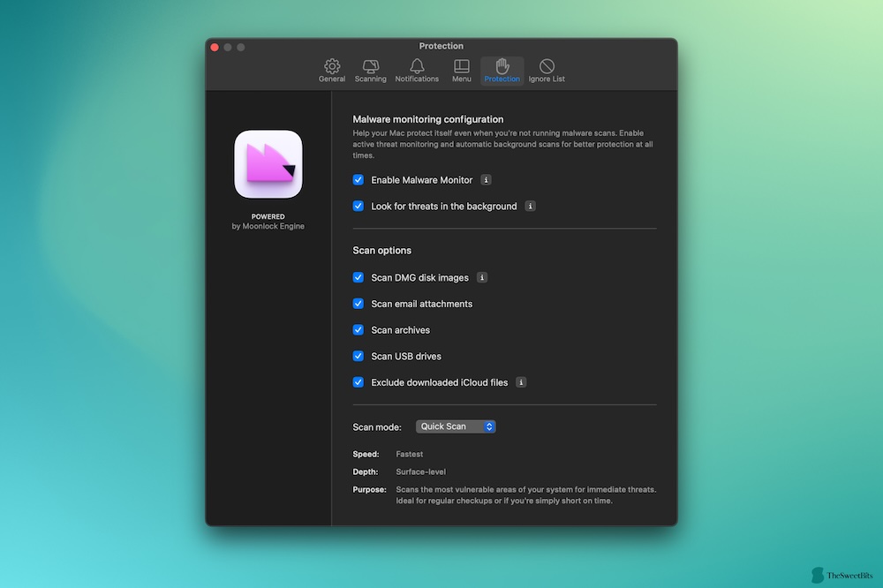Select the 'Fastest' speed value text

click(410, 454)
